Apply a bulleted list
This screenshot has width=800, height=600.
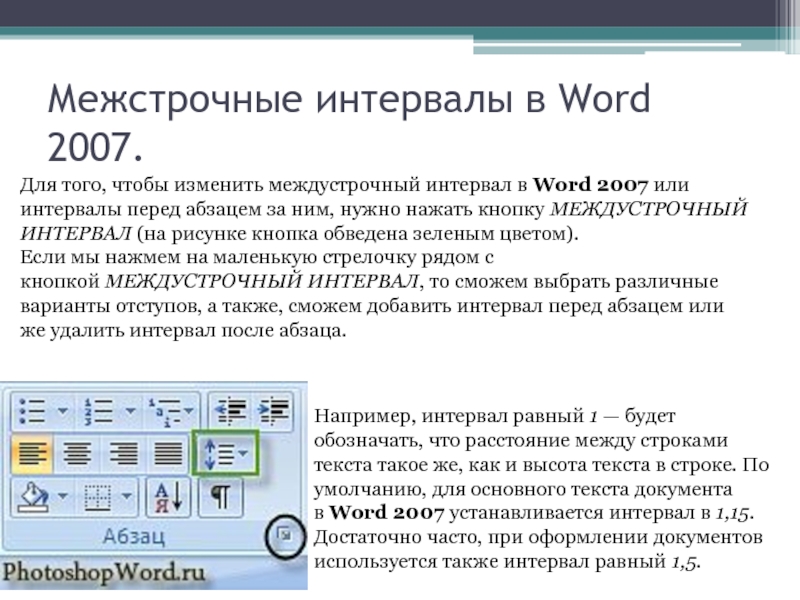pyautogui.click(x=32, y=411)
